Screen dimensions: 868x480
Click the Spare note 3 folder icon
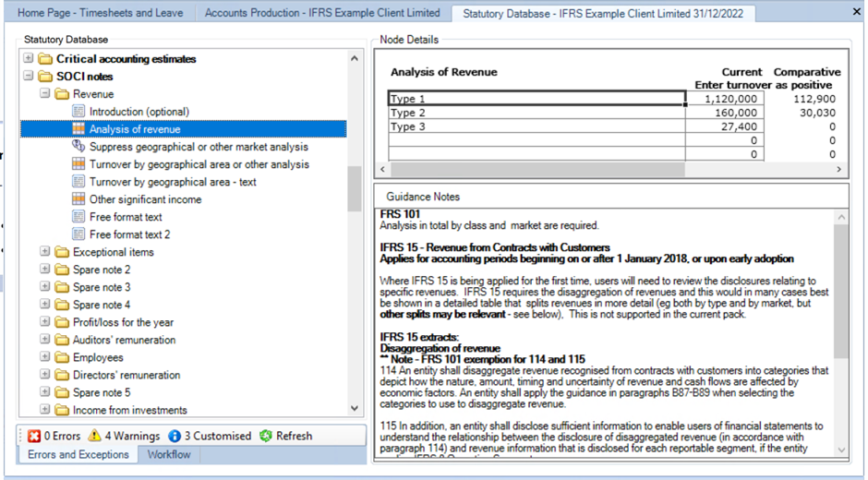pos(62,287)
